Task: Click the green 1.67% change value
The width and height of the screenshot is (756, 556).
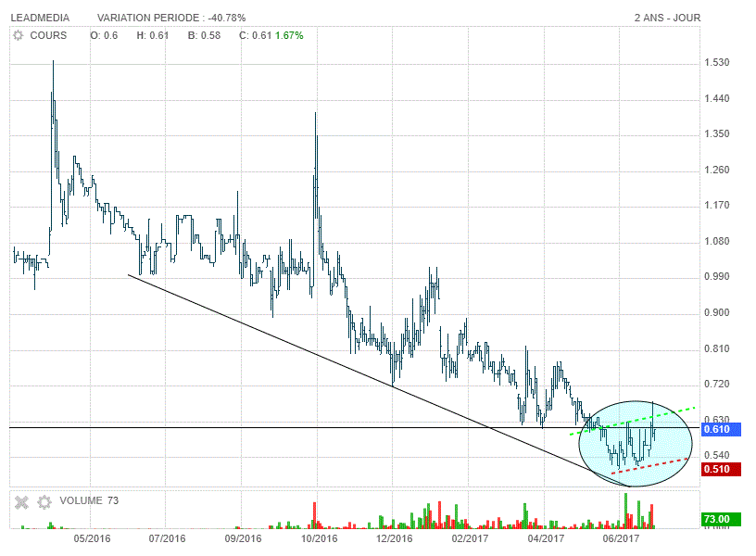Action: point(289,35)
